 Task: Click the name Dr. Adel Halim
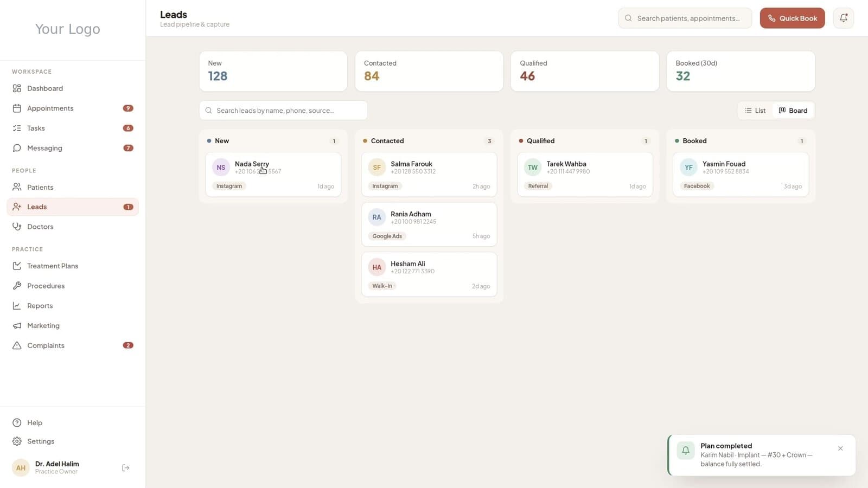point(57,464)
